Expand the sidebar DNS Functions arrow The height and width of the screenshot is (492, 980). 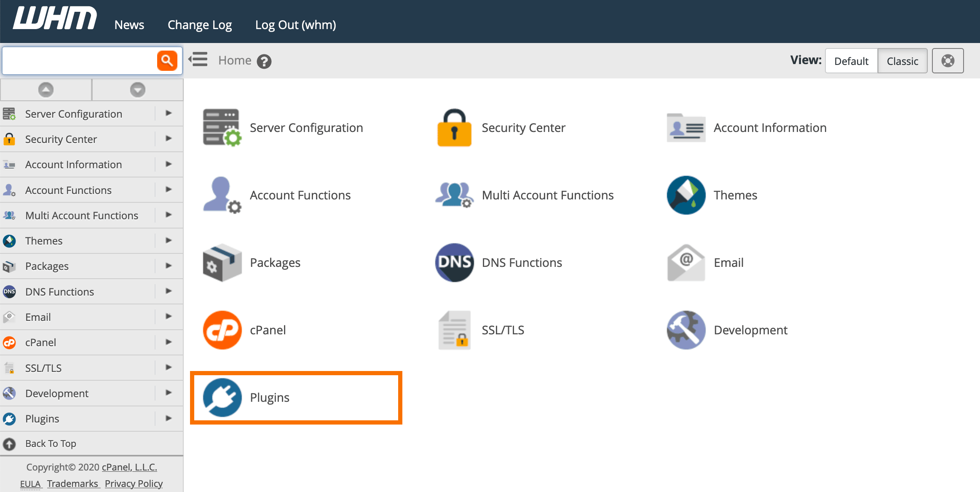point(169,291)
